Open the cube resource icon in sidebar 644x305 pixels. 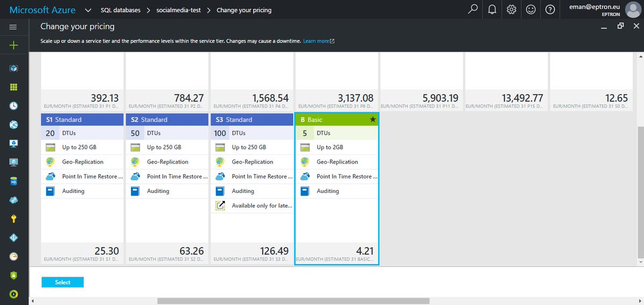pos(13,68)
